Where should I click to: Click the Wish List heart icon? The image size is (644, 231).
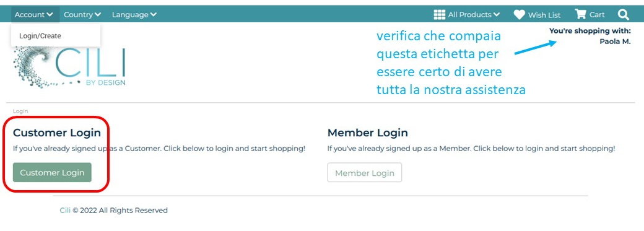click(x=519, y=15)
